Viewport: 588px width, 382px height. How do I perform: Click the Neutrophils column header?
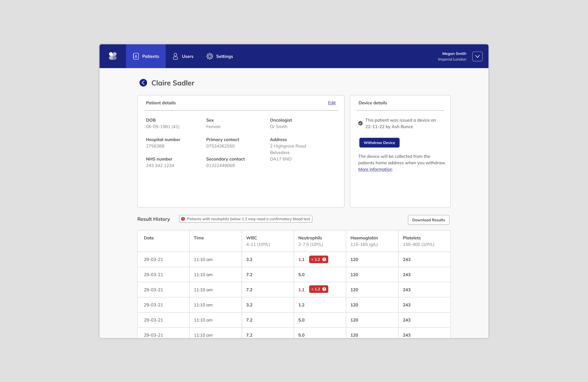310,238
